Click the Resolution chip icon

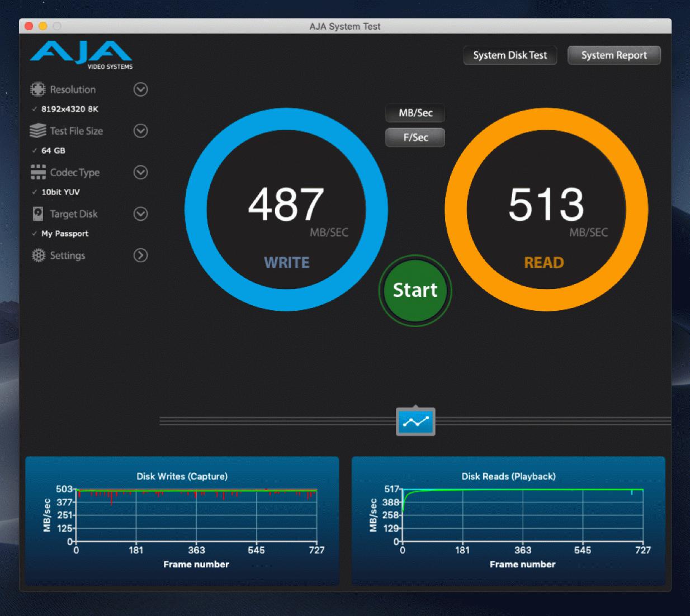(x=37, y=89)
